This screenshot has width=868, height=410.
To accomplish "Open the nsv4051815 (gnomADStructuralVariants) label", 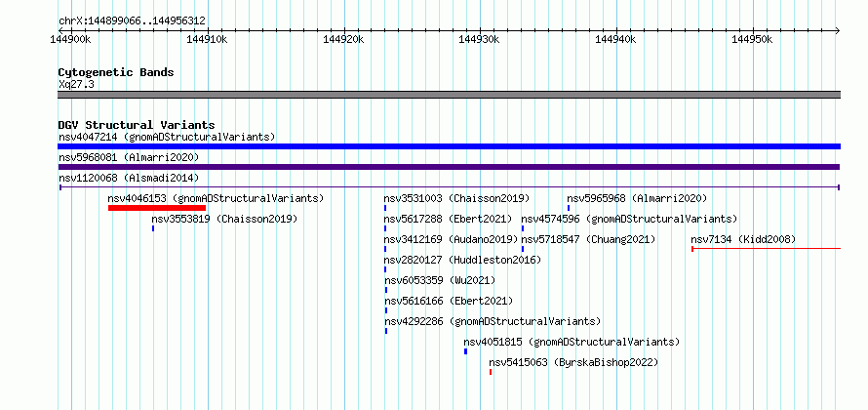I will [x=572, y=342].
